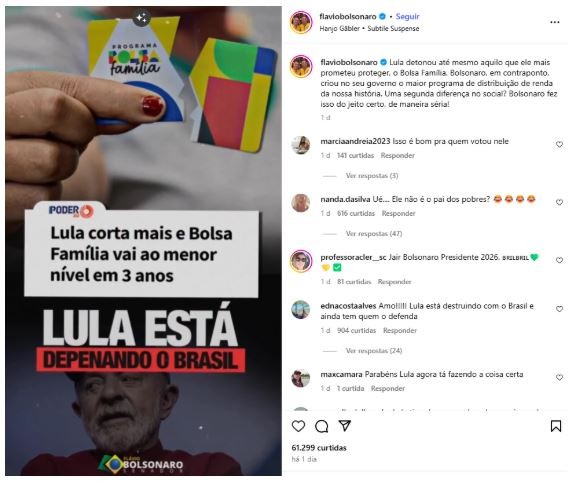Image resolution: width=572 pixels, height=487 pixels.
Task: View the 61.299 curtidas list
Action: pyautogui.click(x=319, y=448)
